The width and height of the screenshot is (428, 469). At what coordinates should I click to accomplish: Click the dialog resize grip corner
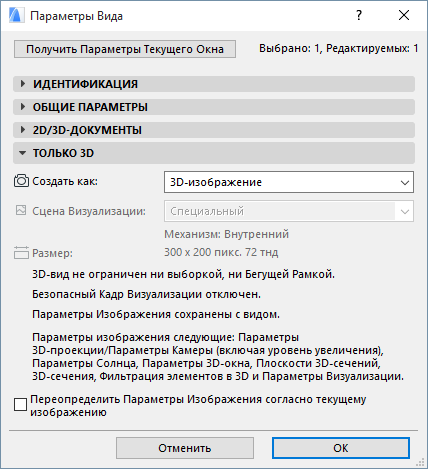[420, 462]
